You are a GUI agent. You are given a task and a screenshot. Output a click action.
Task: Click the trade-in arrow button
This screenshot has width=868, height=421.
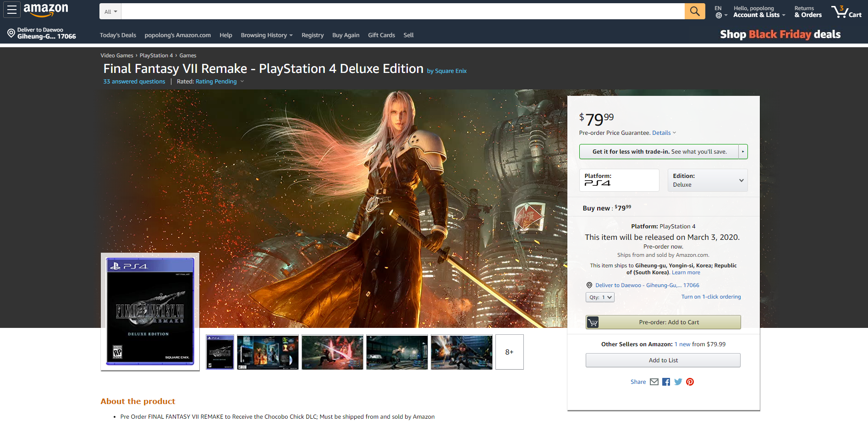(743, 152)
